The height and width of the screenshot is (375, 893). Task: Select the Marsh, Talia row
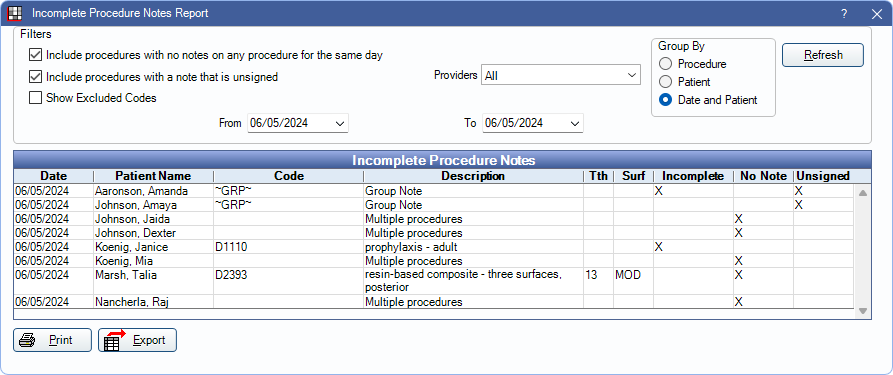click(435, 281)
